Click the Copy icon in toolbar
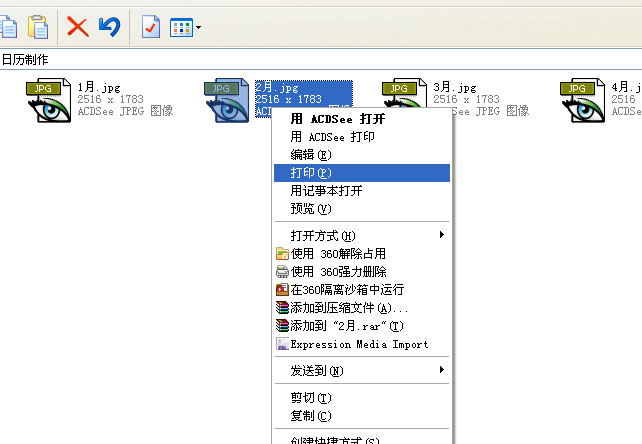642x444 pixels. click(8, 27)
